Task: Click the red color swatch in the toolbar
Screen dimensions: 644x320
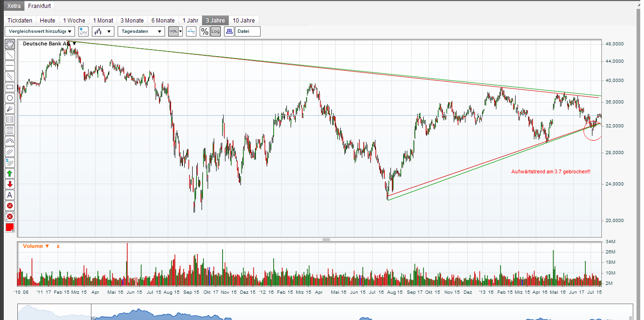Action: (9, 227)
